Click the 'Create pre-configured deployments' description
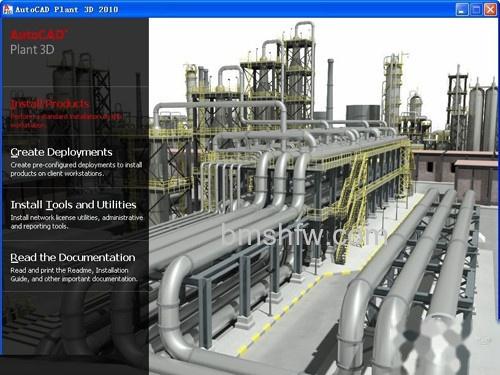 [76, 169]
